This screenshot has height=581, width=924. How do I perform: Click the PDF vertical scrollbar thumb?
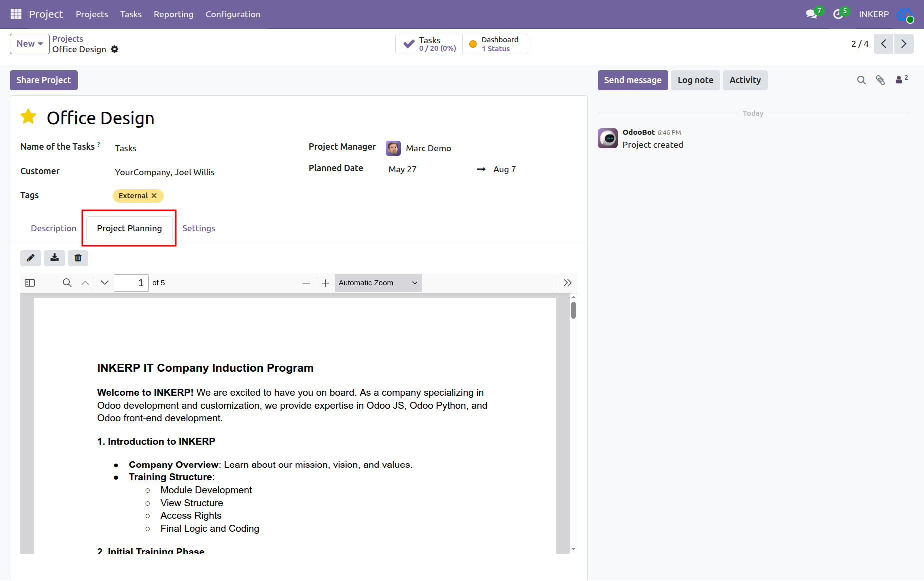coord(573,310)
